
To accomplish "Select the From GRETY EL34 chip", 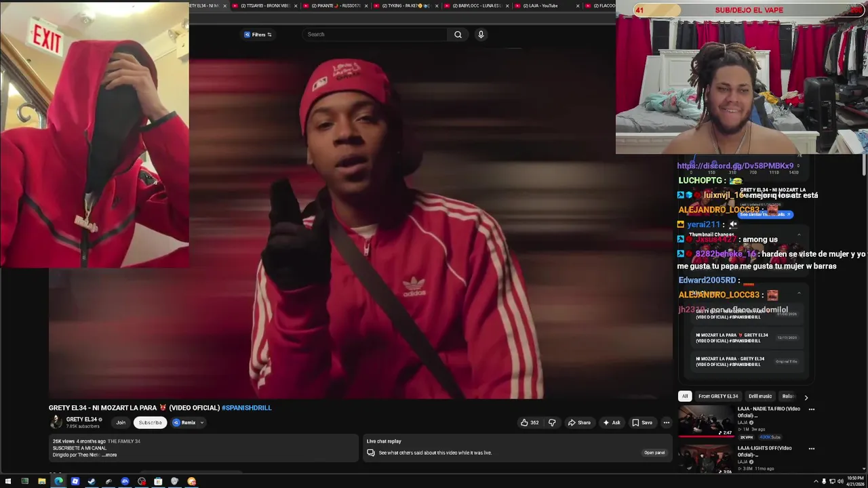I will [718, 396].
